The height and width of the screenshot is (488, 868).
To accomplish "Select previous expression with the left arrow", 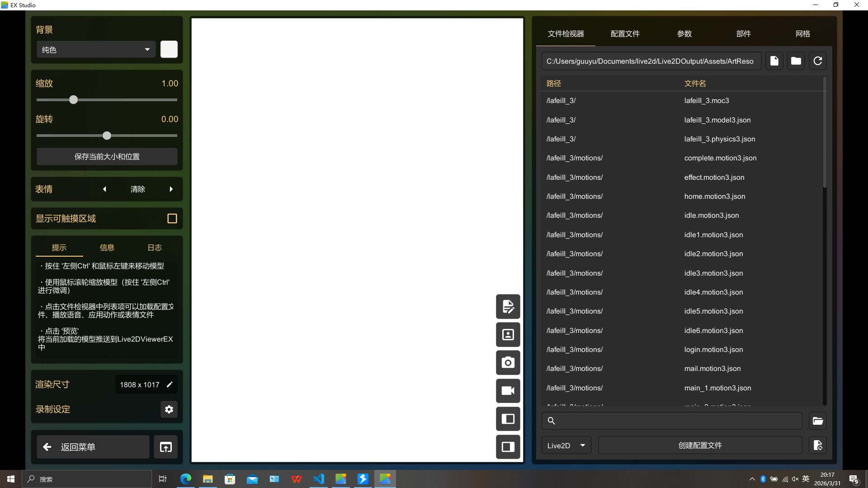I will pyautogui.click(x=104, y=189).
